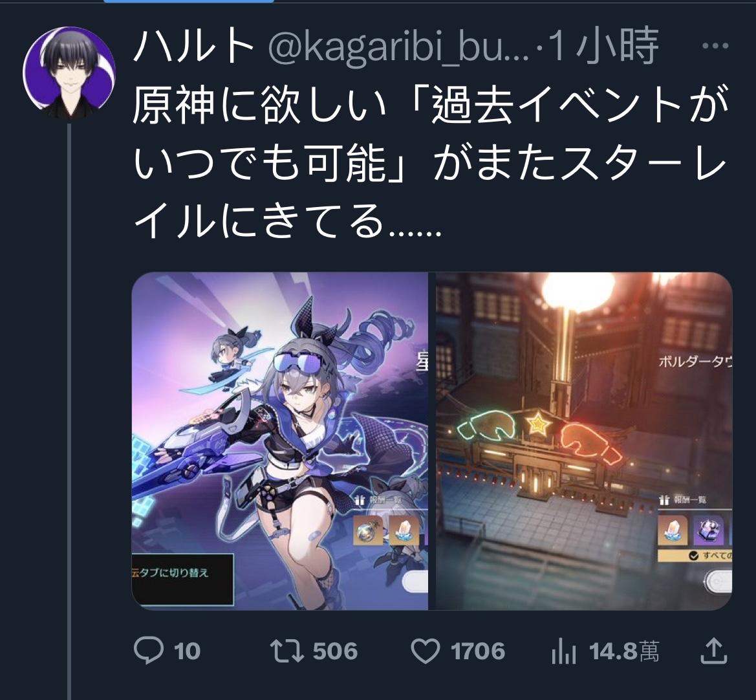Open the @kagaribi_bu handle link

coord(398,47)
